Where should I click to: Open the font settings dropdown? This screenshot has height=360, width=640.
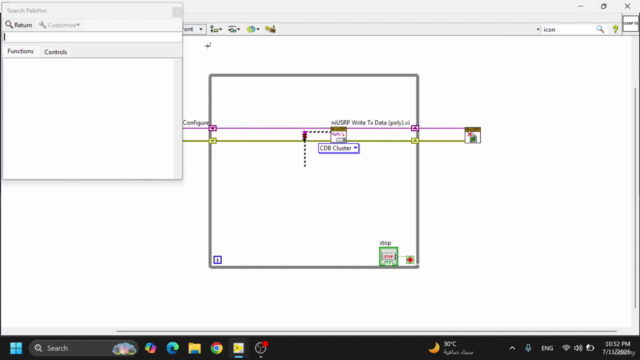click(193, 29)
